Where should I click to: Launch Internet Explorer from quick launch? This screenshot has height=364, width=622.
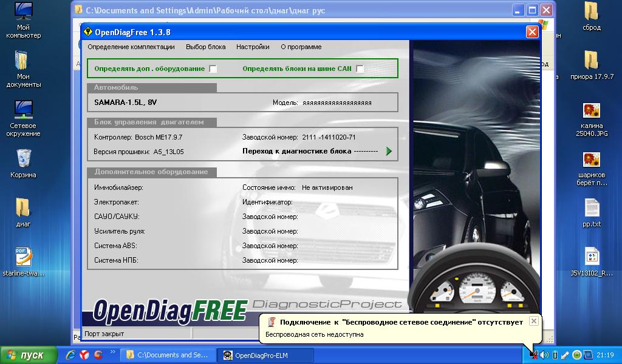tap(71, 355)
